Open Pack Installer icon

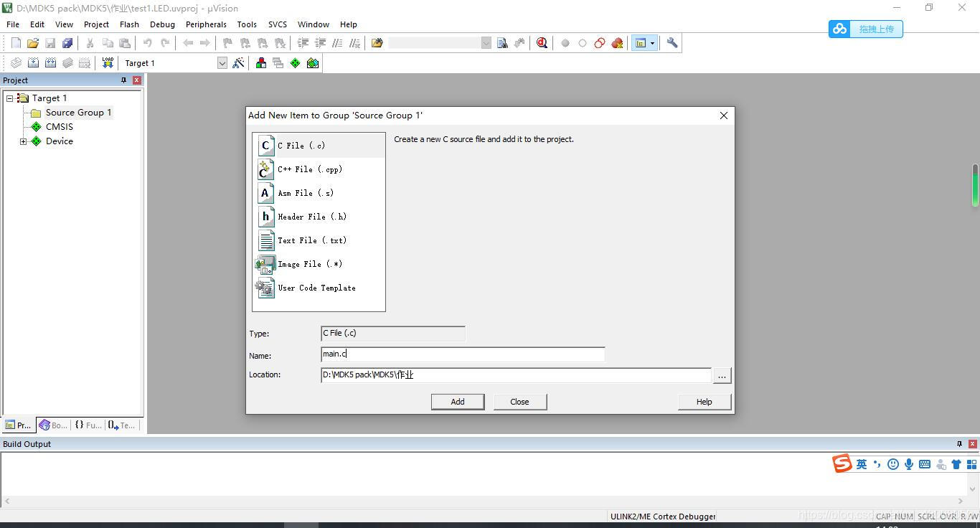(x=313, y=63)
